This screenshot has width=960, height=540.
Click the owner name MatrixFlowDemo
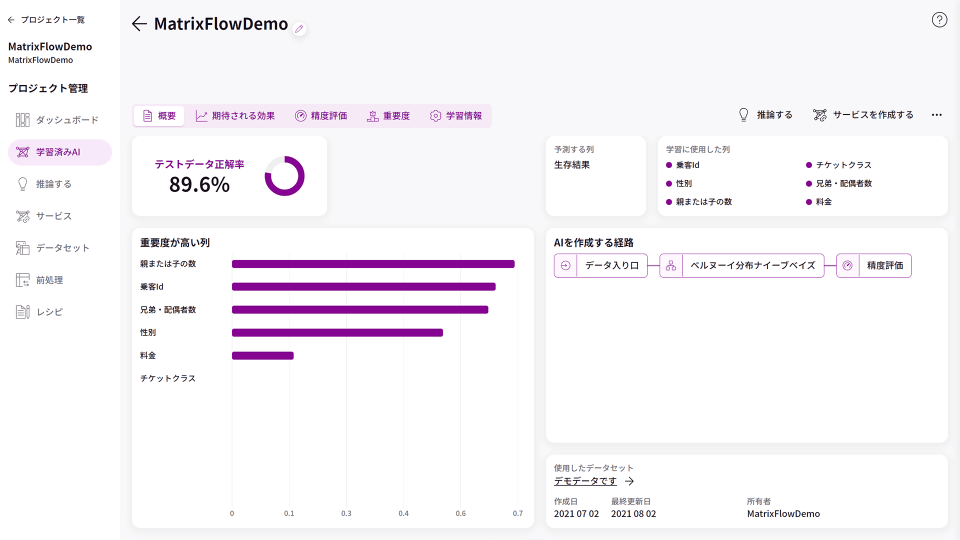[783, 514]
